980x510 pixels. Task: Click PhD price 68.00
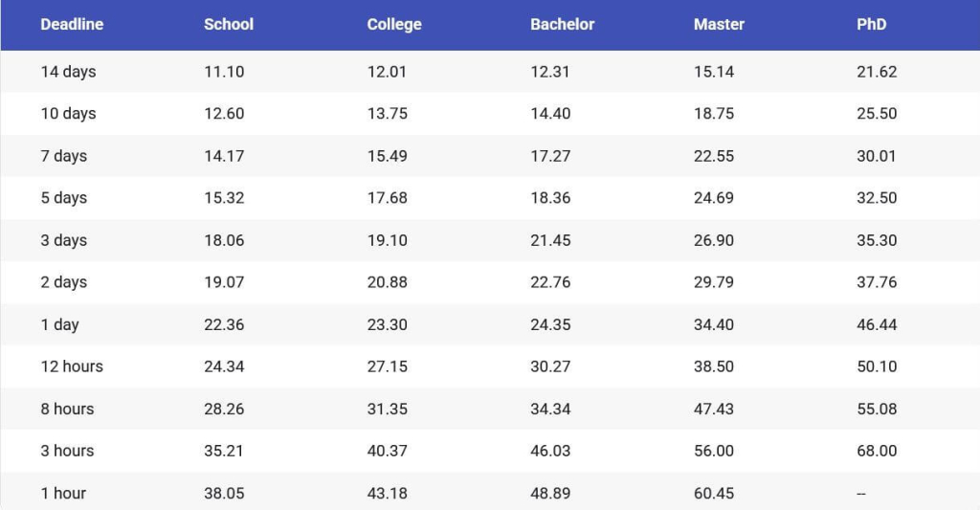tap(877, 451)
